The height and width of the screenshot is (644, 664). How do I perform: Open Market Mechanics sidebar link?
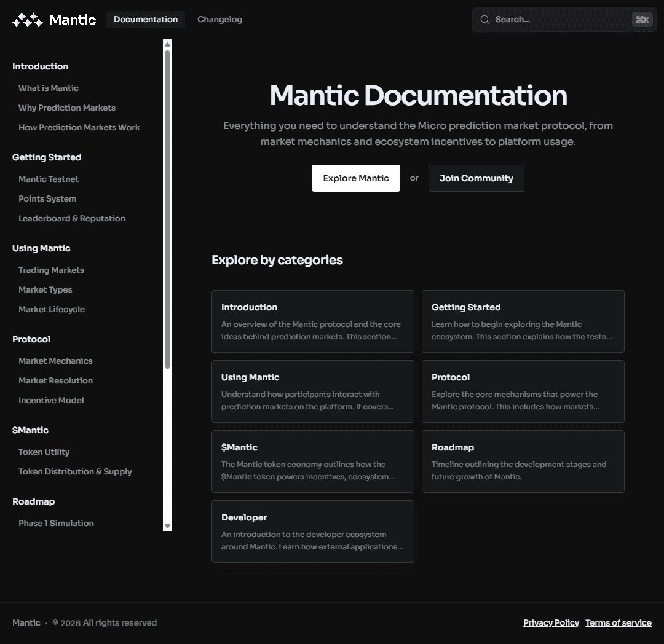point(55,361)
